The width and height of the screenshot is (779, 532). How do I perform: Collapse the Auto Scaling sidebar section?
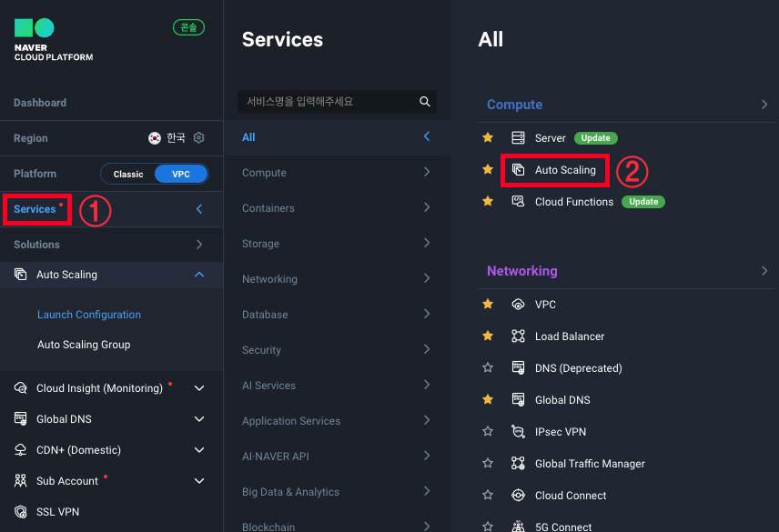pyautogui.click(x=199, y=275)
